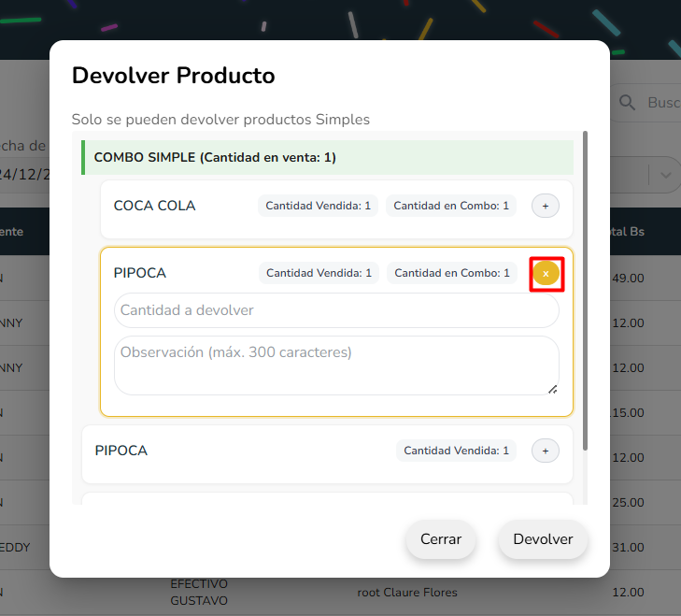Expand the standalone PIPOCA below the combo
The width and height of the screenshot is (681, 616).
pos(546,451)
